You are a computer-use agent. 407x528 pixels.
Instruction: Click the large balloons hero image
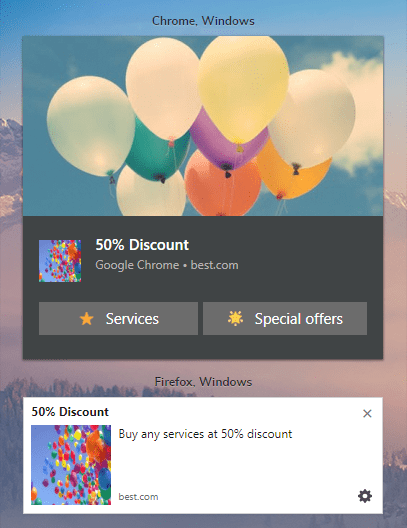pyautogui.click(x=203, y=126)
